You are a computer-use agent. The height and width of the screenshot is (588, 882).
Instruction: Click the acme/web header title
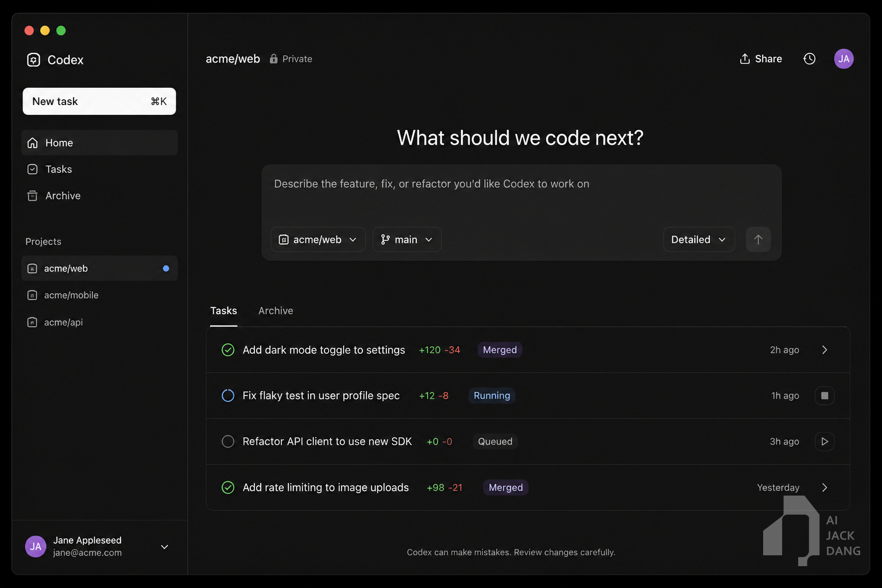click(233, 59)
